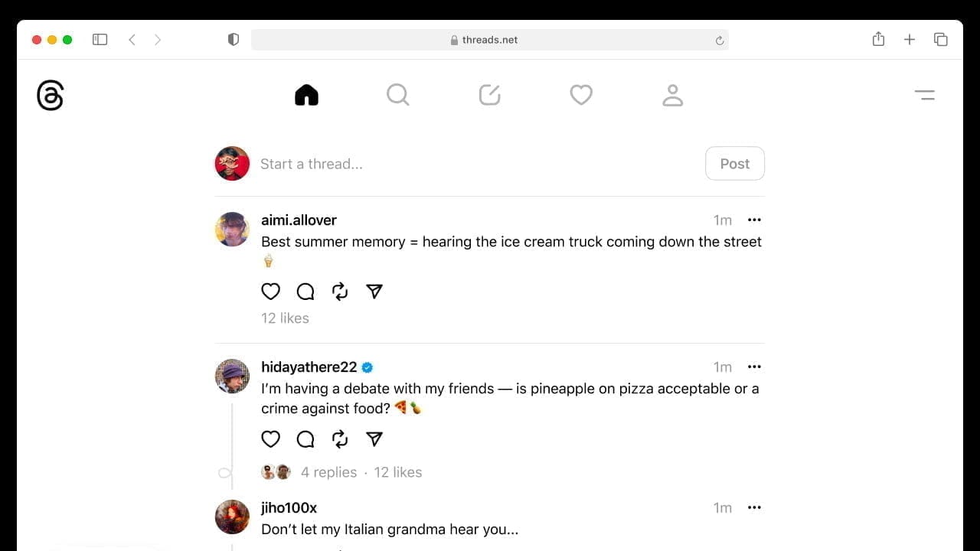Click the Start a thread input field
980x551 pixels.
[x=383, y=163]
